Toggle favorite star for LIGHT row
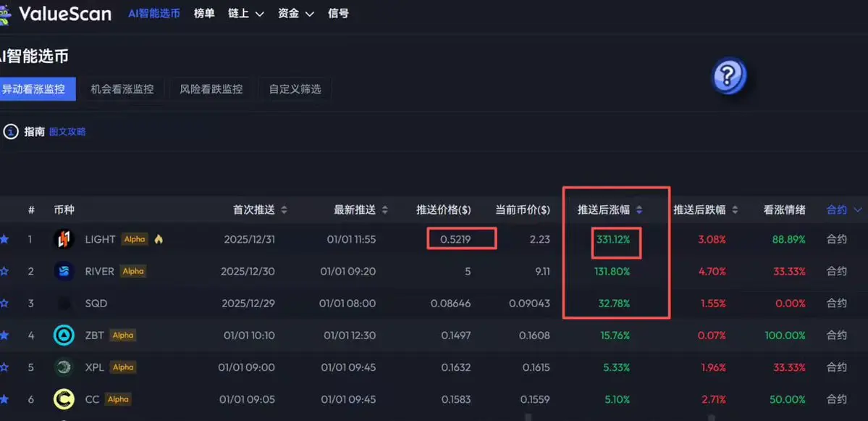The height and width of the screenshot is (421, 868). click(x=4, y=239)
